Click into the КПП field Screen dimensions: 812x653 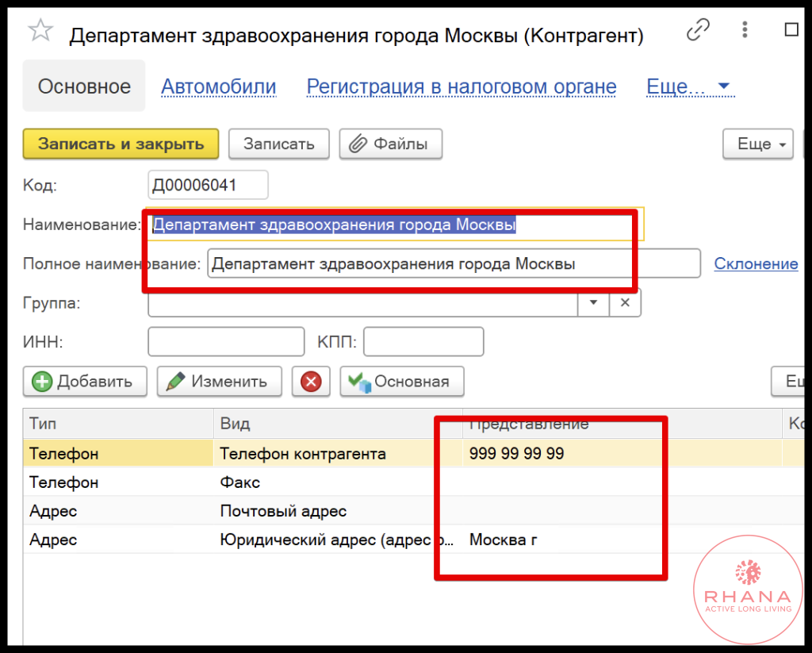[x=423, y=341]
